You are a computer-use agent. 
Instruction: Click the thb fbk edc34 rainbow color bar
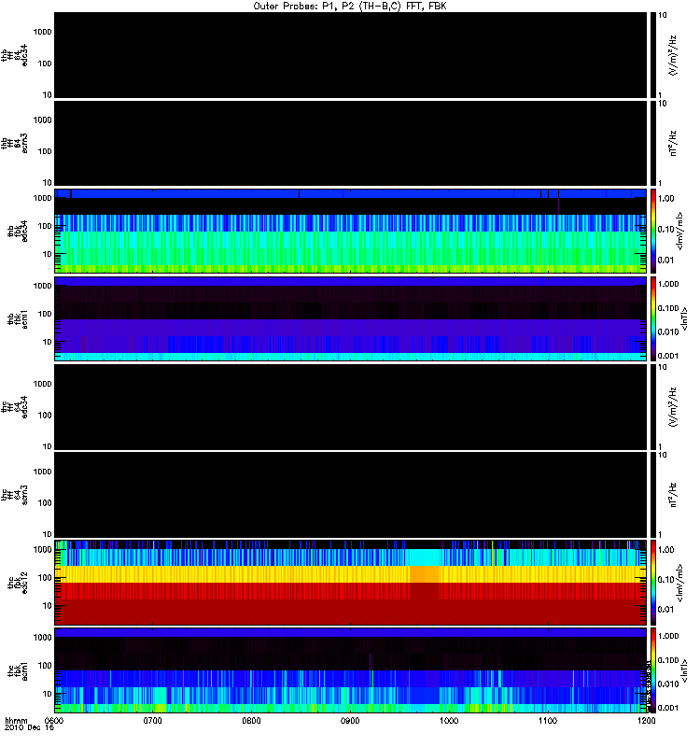tap(653, 231)
